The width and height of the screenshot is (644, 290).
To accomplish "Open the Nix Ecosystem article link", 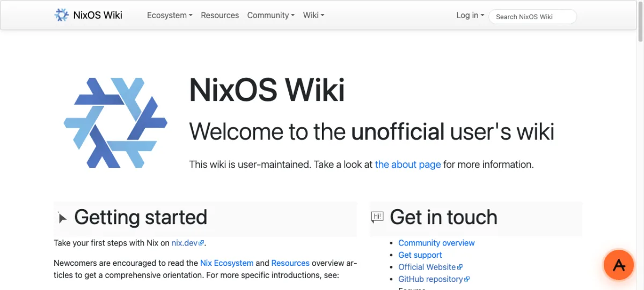I will click(x=226, y=263).
